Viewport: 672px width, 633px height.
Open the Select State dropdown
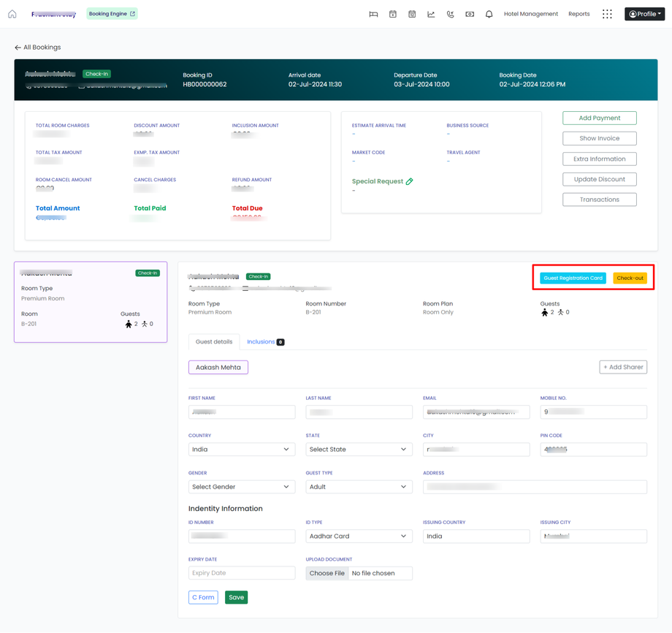click(359, 450)
